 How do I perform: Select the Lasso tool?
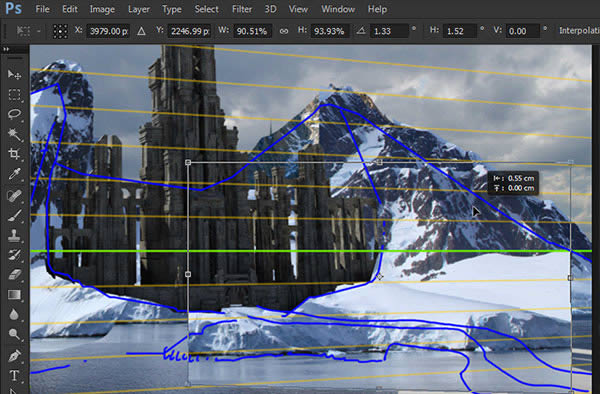pos(14,114)
